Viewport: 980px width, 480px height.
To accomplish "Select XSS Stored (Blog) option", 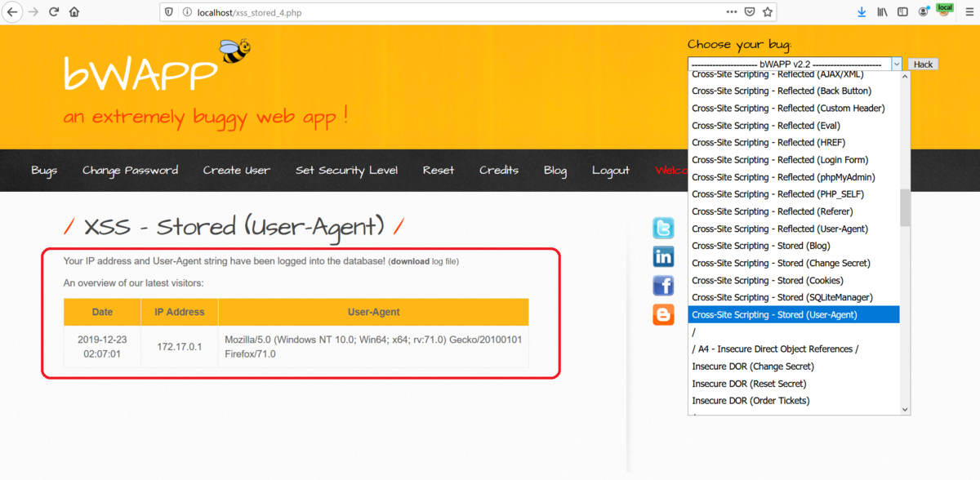I will pos(794,246).
